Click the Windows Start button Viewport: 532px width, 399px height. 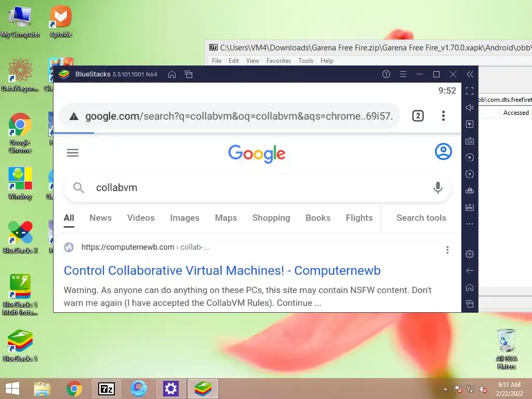(12, 389)
